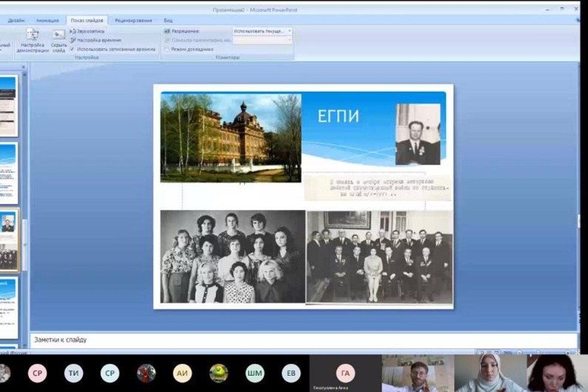This screenshot has width=588, height=392.
Task: Click into Заметки к слайду notes field
Action: pyautogui.click(x=300, y=340)
